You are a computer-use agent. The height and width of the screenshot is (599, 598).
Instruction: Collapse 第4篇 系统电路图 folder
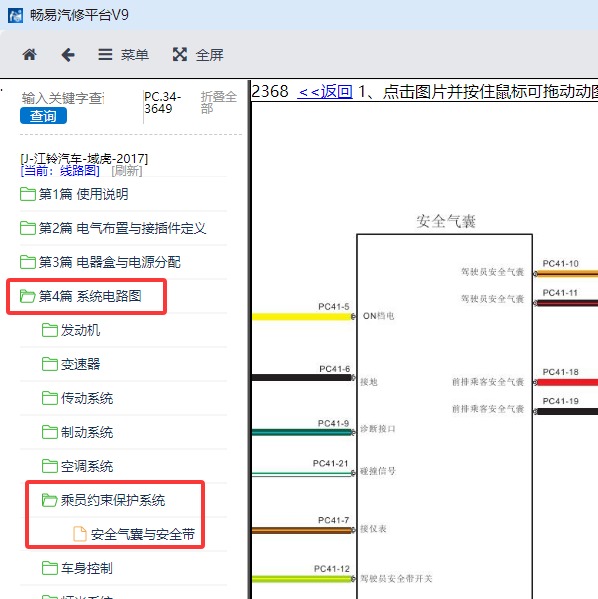90,296
